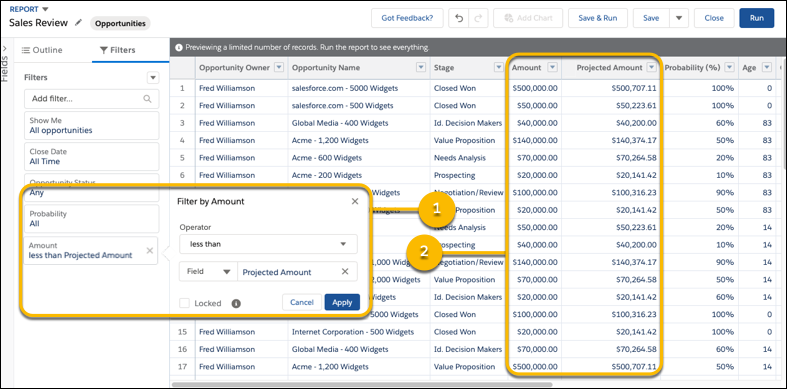The height and width of the screenshot is (389, 787).
Task: Open the Save options dropdown arrow
Action: [x=679, y=18]
